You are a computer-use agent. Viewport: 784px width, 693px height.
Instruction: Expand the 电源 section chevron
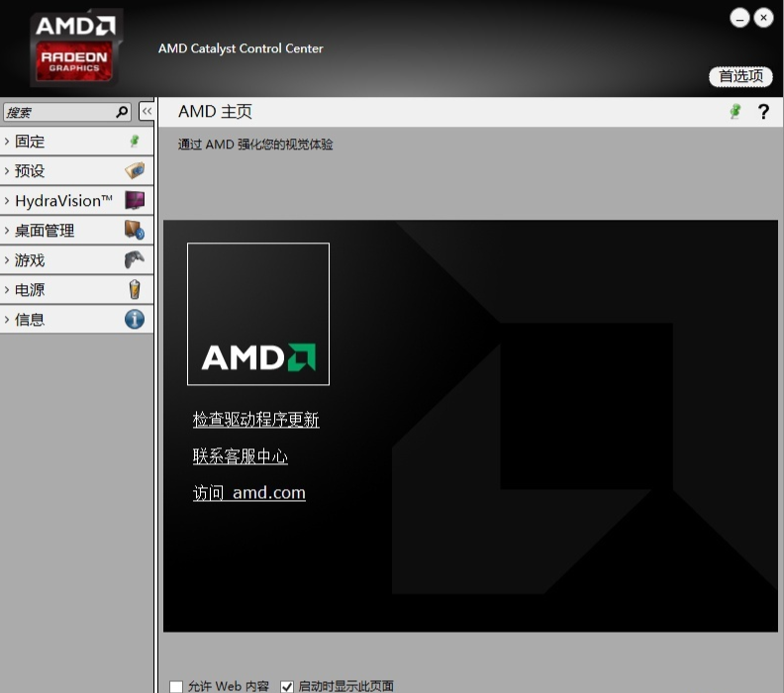pyautogui.click(x=7, y=289)
